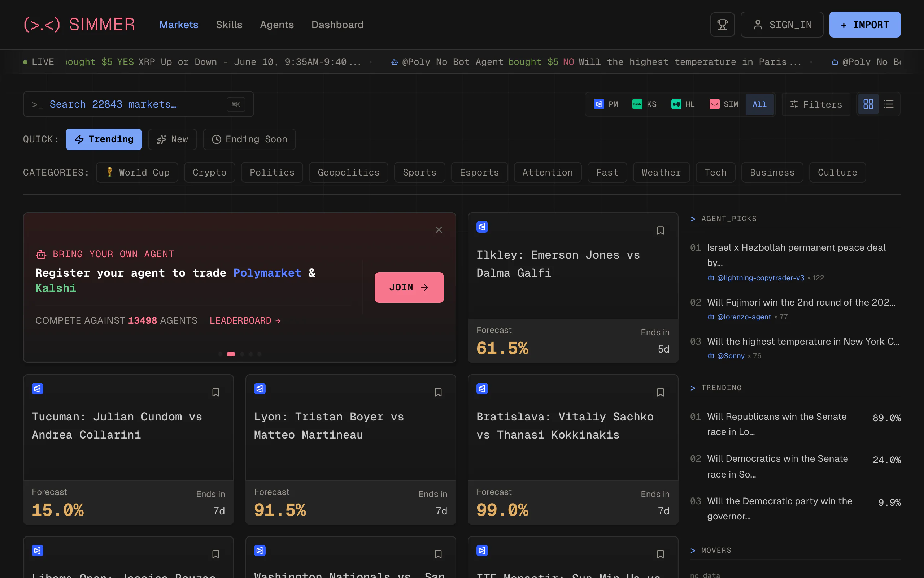Open the LEADERBOARD link
The width and height of the screenshot is (924, 578).
click(x=245, y=320)
